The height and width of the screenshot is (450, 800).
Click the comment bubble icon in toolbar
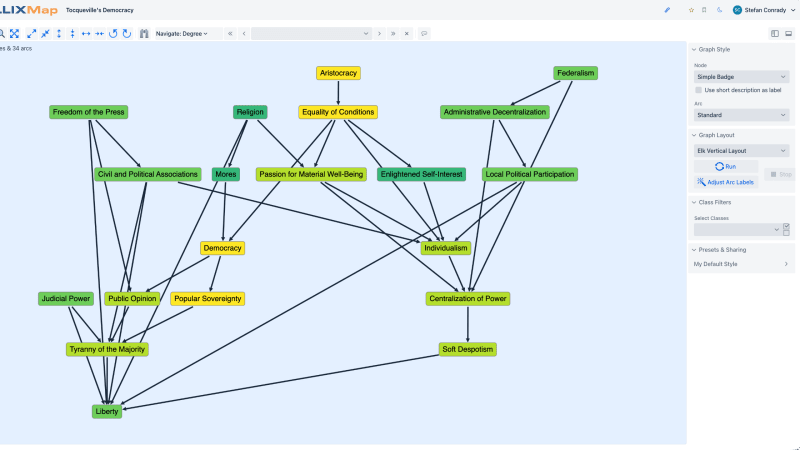tap(424, 34)
